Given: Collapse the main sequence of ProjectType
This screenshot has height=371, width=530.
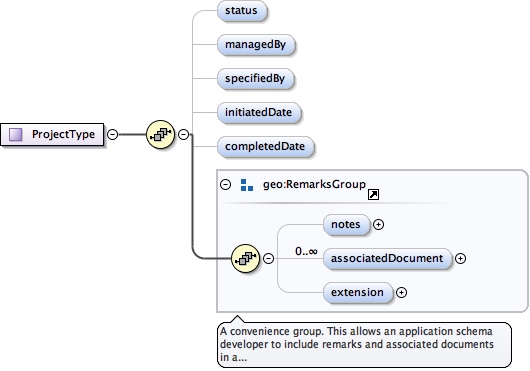Looking at the screenshot, I should (x=184, y=134).
